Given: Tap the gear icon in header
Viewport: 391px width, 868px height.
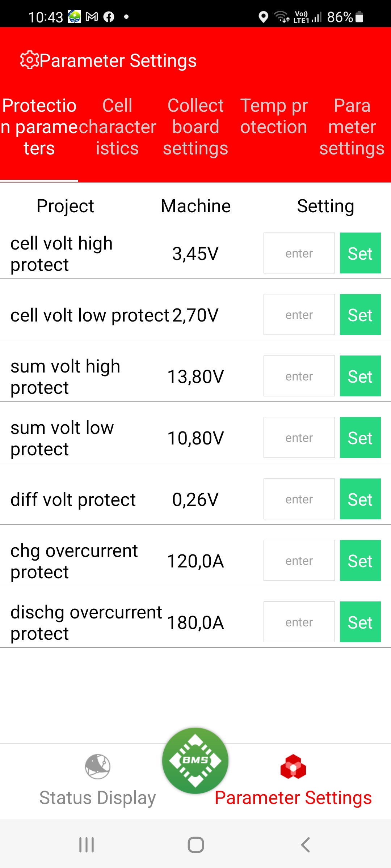Looking at the screenshot, I should pos(29,60).
